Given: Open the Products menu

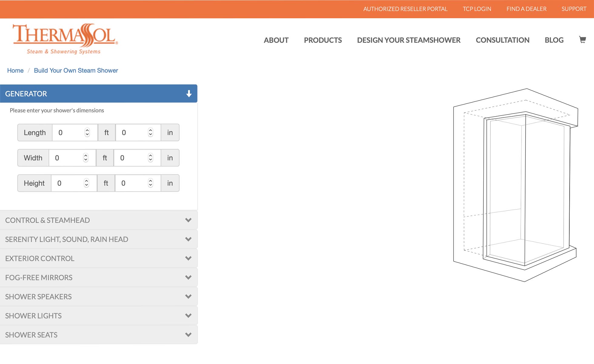Looking at the screenshot, I should 323,40.
